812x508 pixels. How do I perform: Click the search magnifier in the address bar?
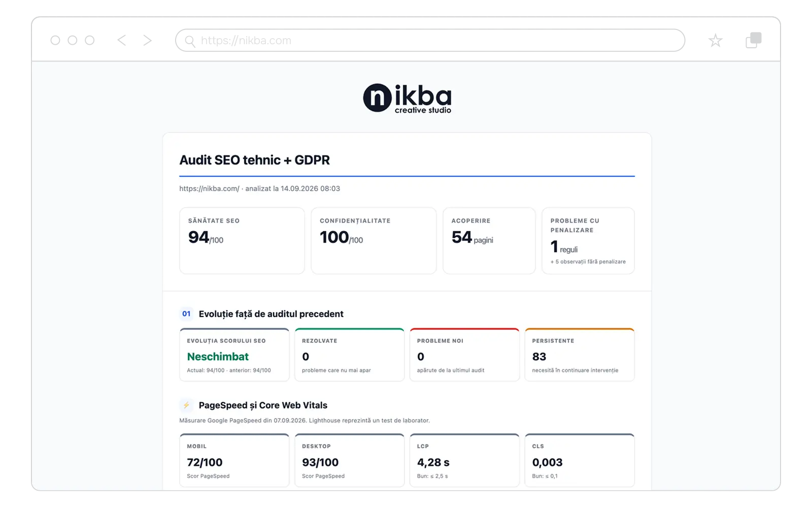tap(190, 41)
